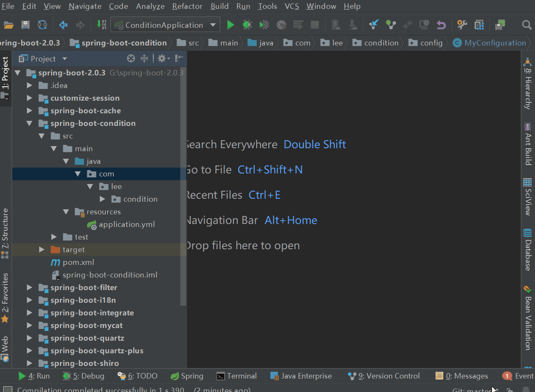
Task: Open the Spring tool window tab
Action: pos(187,376)
